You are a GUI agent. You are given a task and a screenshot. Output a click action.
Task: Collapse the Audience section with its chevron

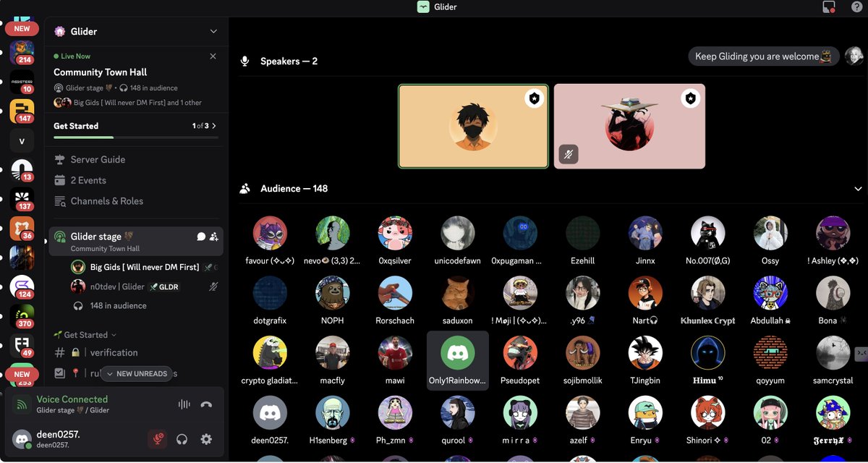[x=859, y=188]
